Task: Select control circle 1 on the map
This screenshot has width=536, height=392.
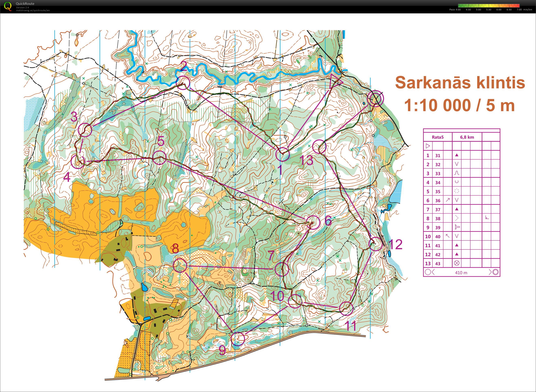Action: [283, 154]
